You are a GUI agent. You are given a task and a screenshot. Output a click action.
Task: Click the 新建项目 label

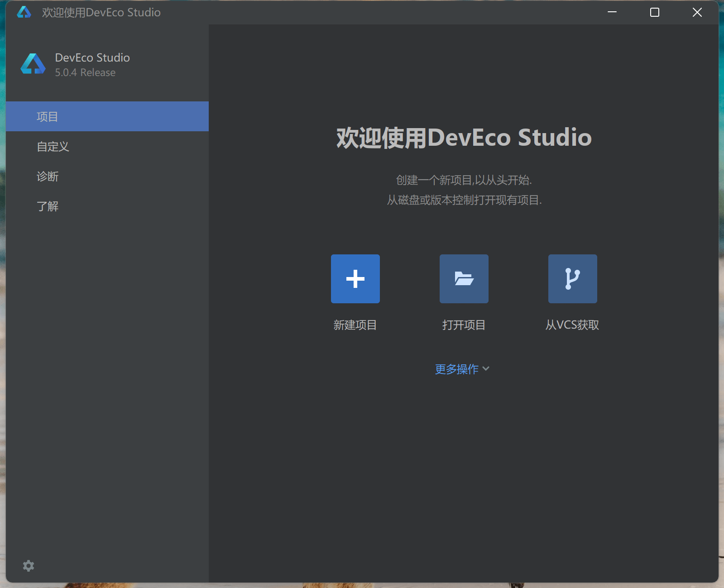click(x=355, y=325)
